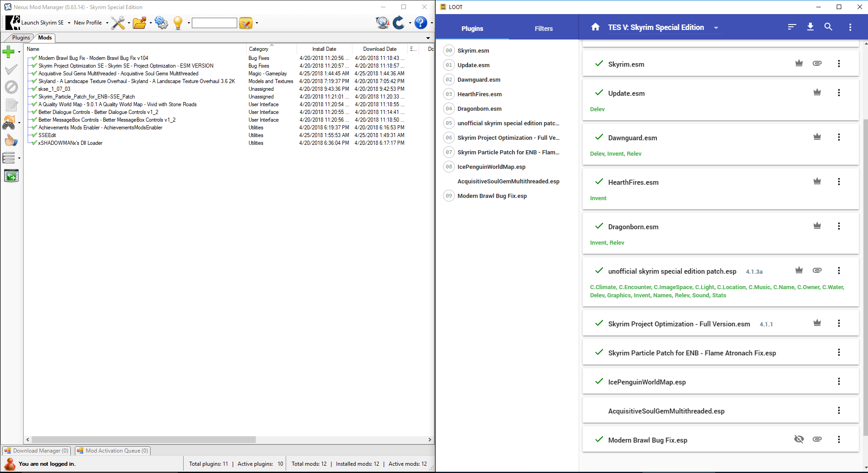Toggle the checkmark for SSEEdit mod

(x=34, y=135)
